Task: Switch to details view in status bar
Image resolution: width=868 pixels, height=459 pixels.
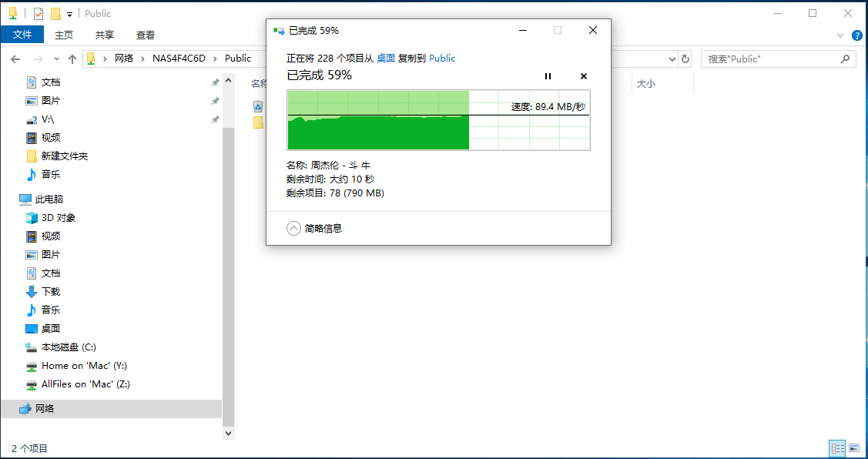Action: 837,448
